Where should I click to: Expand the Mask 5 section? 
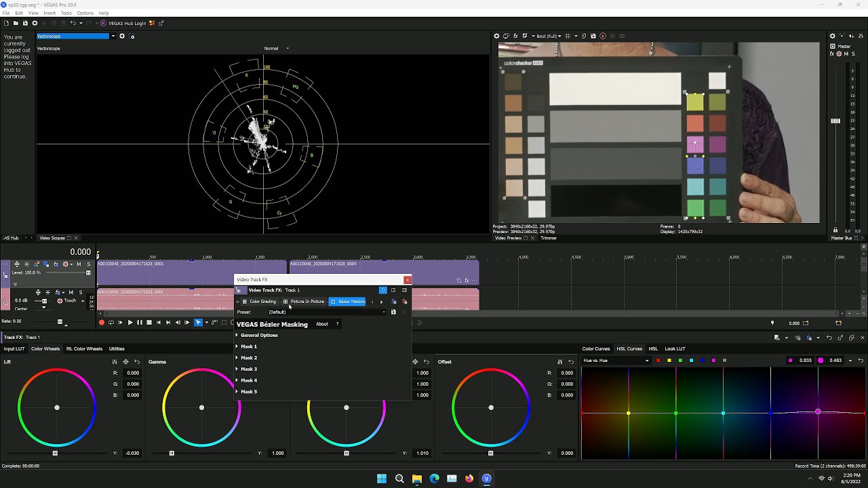tap(237, 392)
